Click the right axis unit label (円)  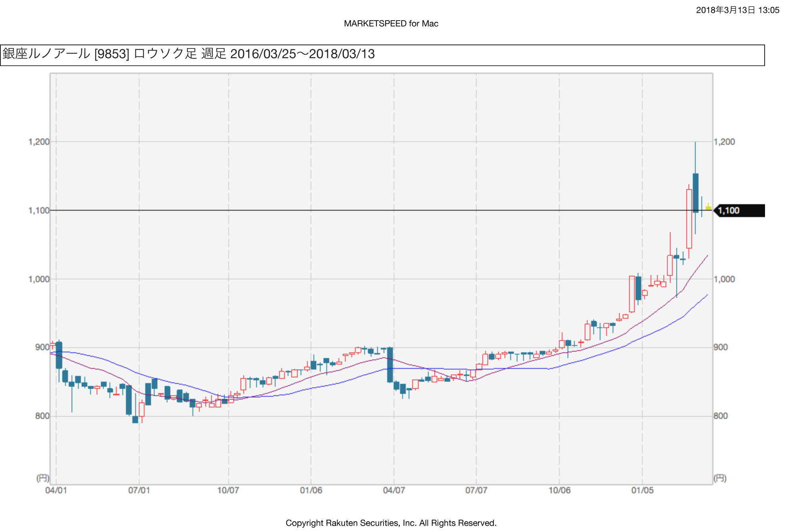720,478
